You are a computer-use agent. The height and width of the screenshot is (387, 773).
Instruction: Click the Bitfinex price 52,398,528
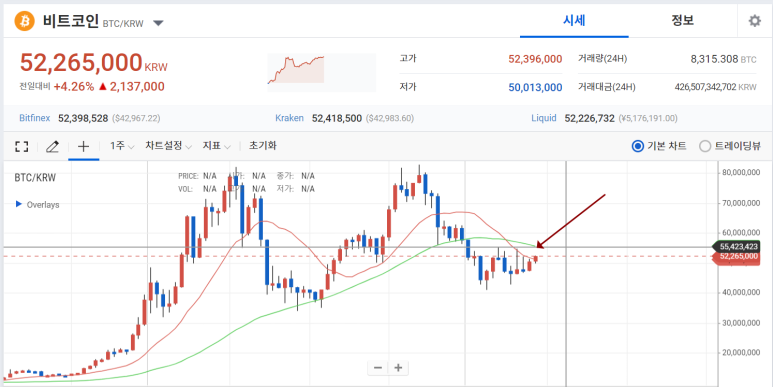pos(83,118)
